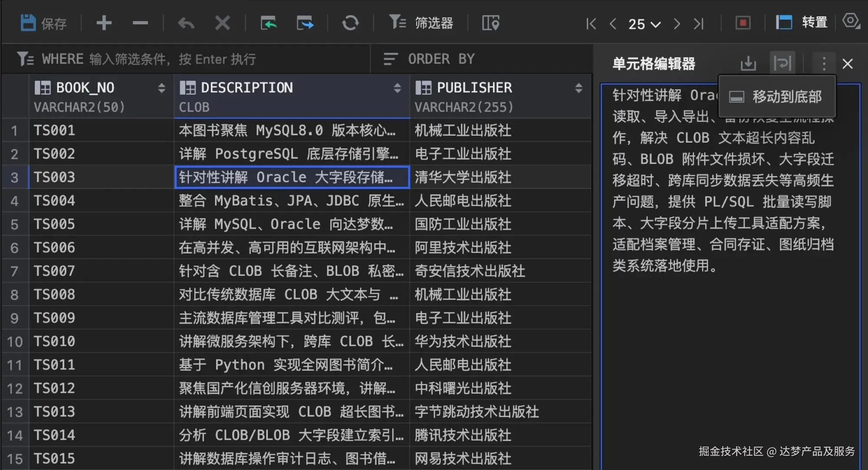
Task: Click the red stop execution icon
Action: (x=742, y=23)
